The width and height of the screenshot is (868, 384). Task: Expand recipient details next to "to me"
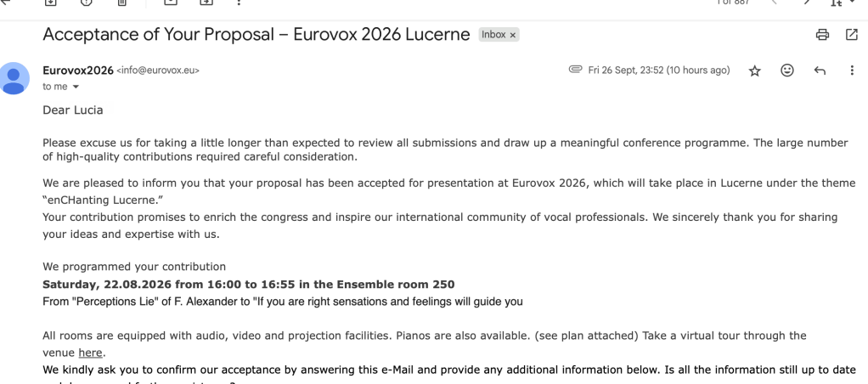(76, 87)
